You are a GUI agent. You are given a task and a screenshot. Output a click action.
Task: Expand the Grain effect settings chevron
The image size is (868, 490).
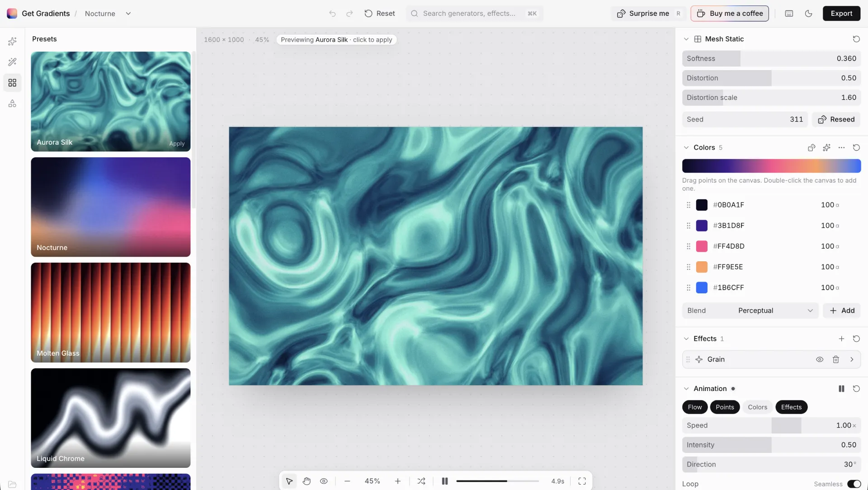click(852, 359)
